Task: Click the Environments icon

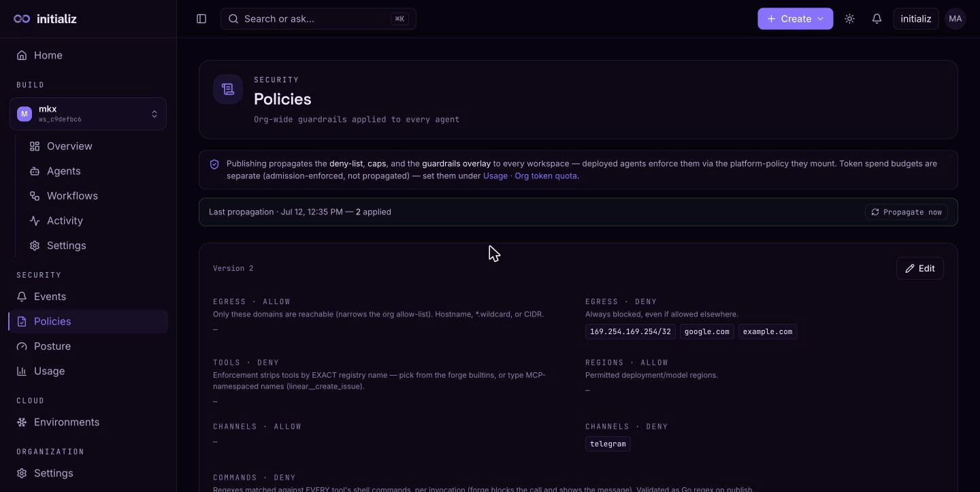Action: pyautogui.click(x=22, y=422)
